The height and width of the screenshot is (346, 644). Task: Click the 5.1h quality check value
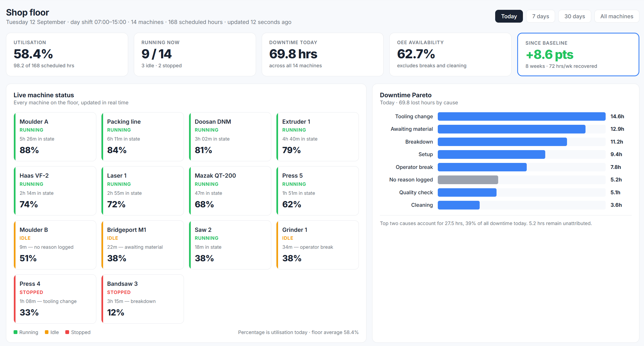pos(615,192)
